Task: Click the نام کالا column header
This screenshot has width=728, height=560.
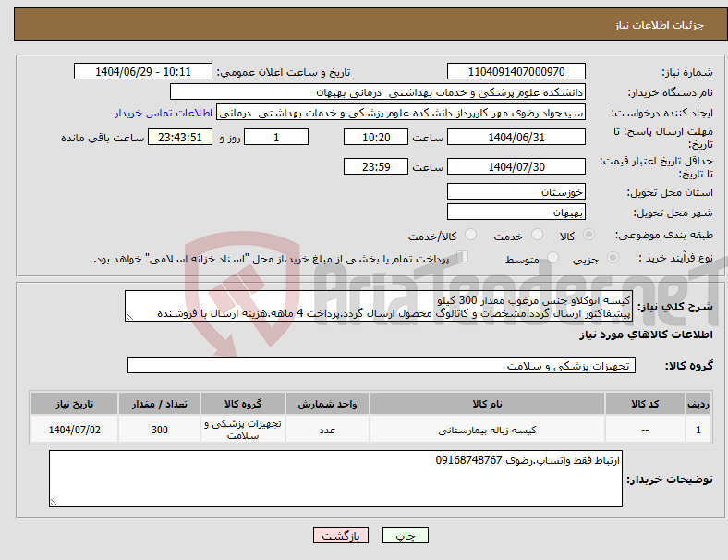Action: tap(487, 404)
